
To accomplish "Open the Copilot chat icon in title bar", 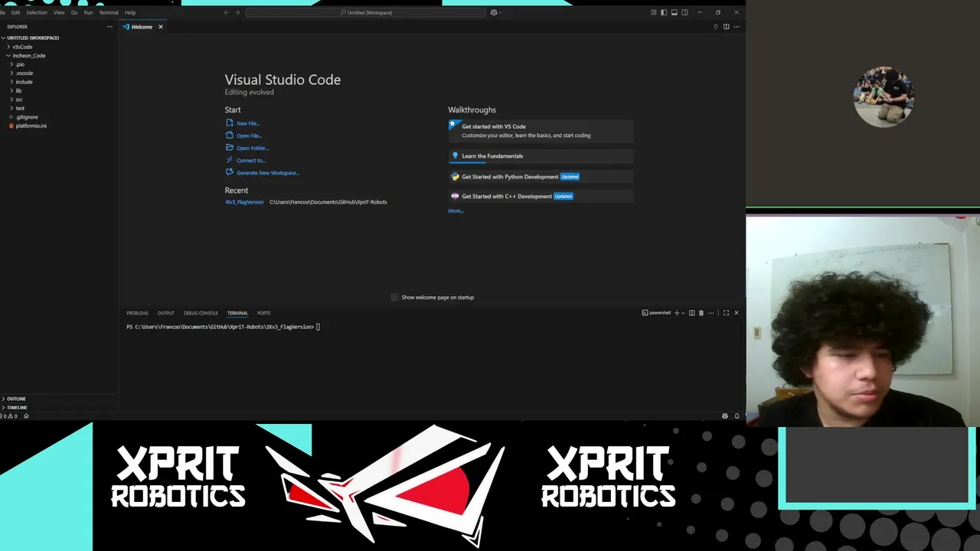I will pos(494,12).
